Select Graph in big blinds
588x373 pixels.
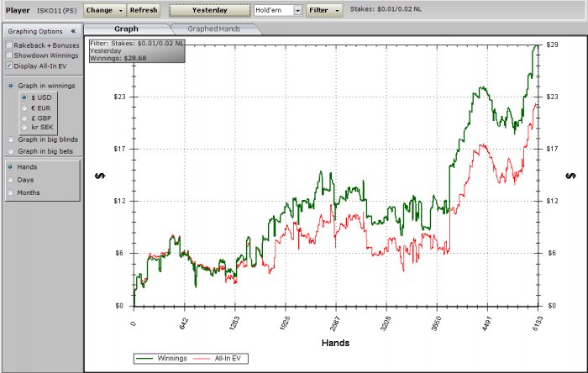point(11,139)
